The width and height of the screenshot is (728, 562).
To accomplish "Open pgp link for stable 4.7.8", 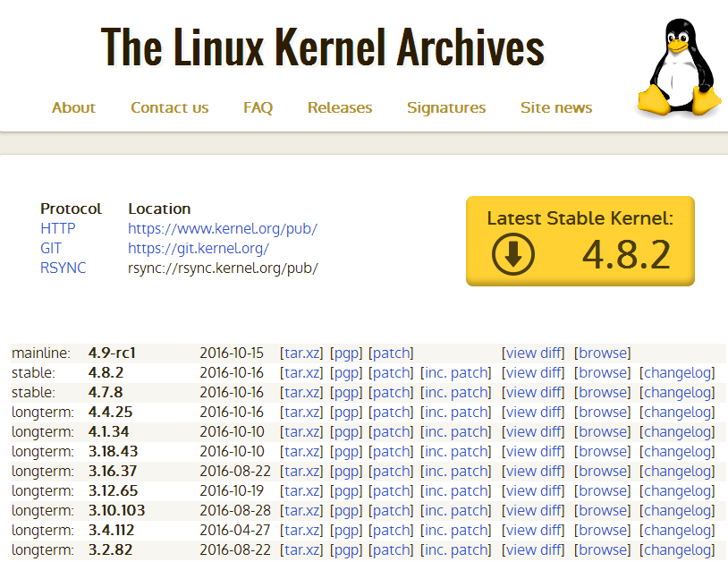I will point(346,393).
